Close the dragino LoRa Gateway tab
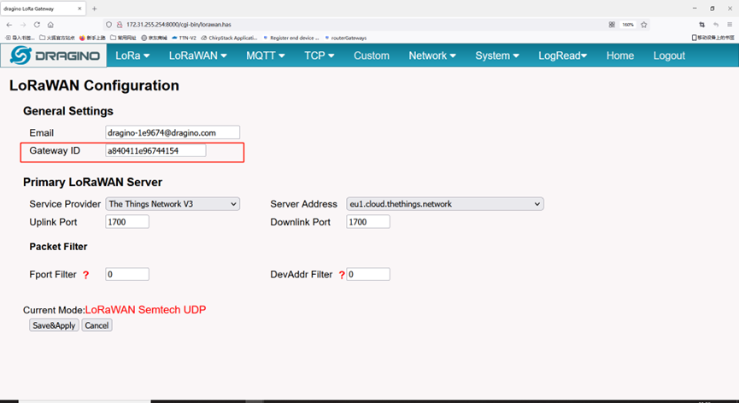The image size is (739, 403). 79,8
